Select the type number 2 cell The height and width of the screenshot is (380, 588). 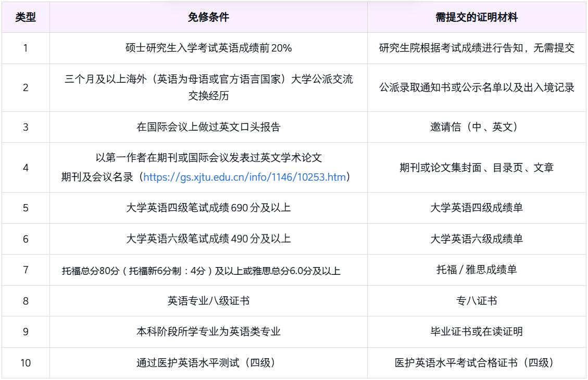pos(26,87)
